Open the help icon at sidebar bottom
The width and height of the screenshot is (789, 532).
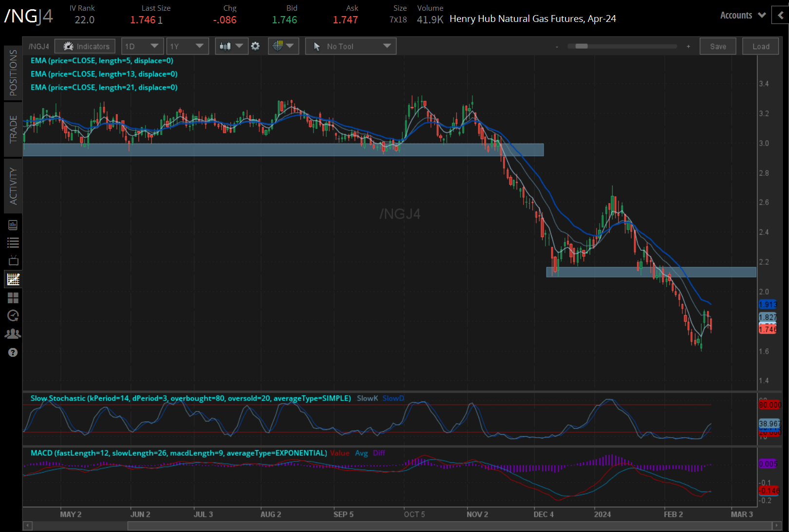[x=13, y=352]
